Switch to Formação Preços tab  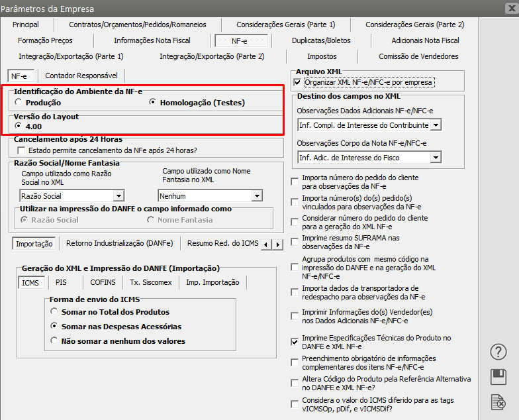click(x=45, y=40)
